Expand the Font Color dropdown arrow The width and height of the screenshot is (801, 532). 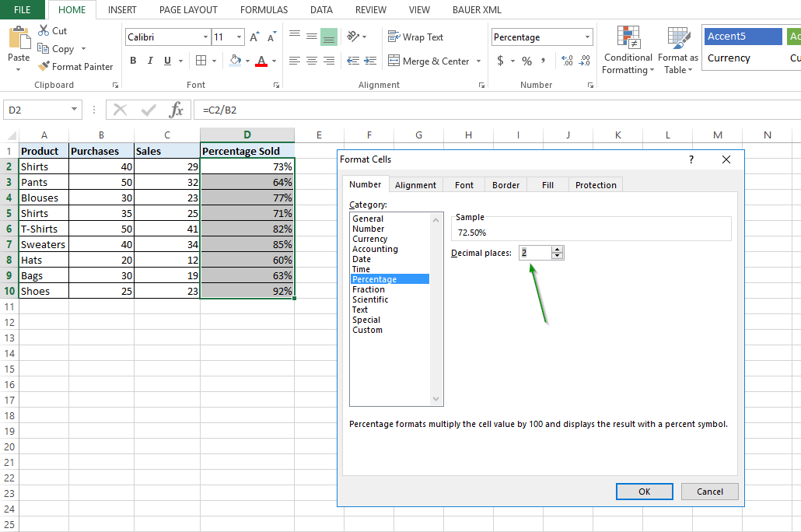click(272, 61)
